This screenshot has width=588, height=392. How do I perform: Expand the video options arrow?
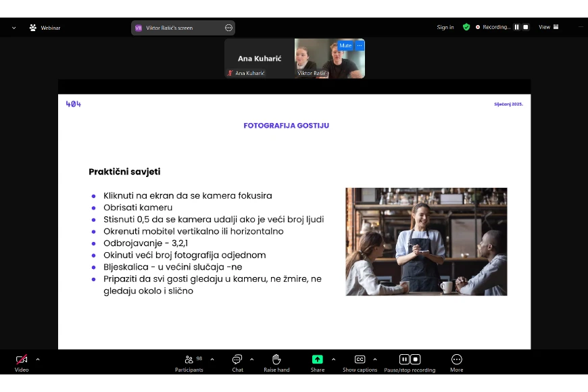tap(37, 360)
